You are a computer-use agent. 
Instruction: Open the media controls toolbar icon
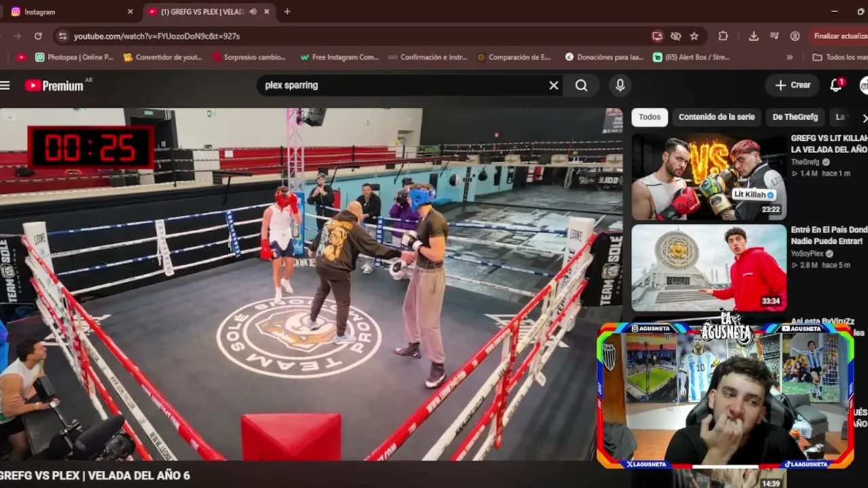click(774, 36)
